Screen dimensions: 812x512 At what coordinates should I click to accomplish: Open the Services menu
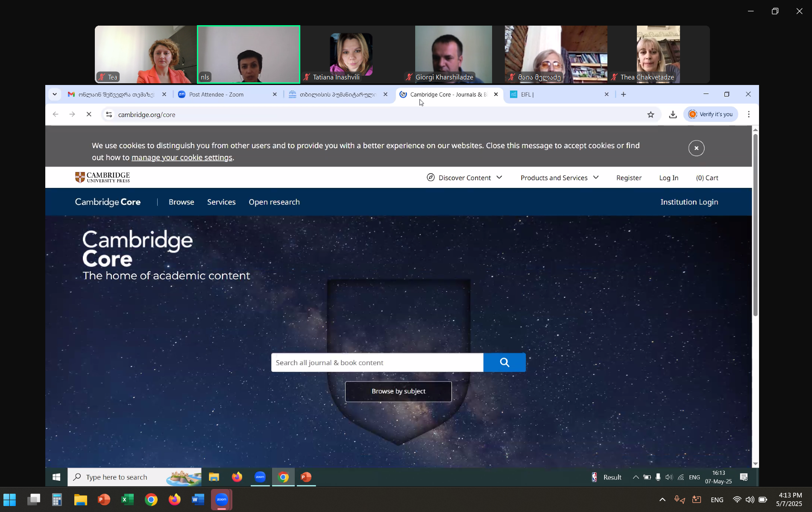(221, 202)
